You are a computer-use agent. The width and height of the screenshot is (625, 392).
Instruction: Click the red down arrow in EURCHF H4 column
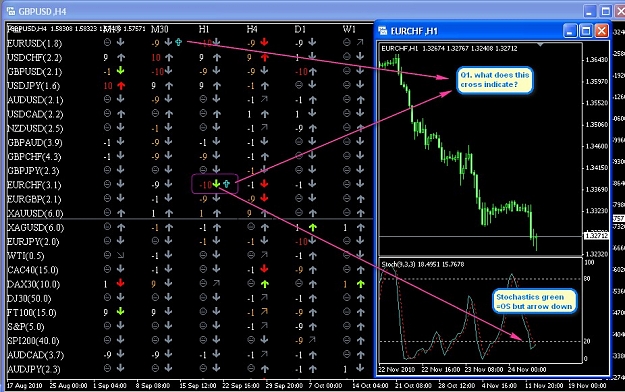264,184
